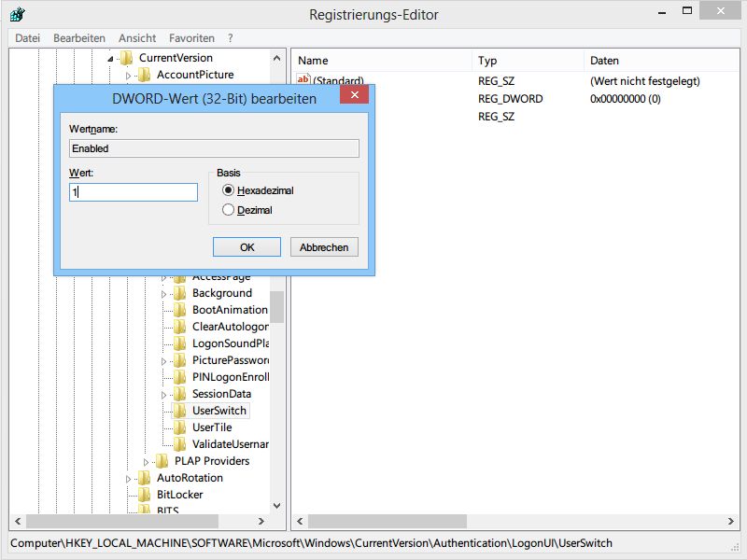Click the AccountPicture folder icon
This screenshot has height=560, width=747.
click(145, 75)
